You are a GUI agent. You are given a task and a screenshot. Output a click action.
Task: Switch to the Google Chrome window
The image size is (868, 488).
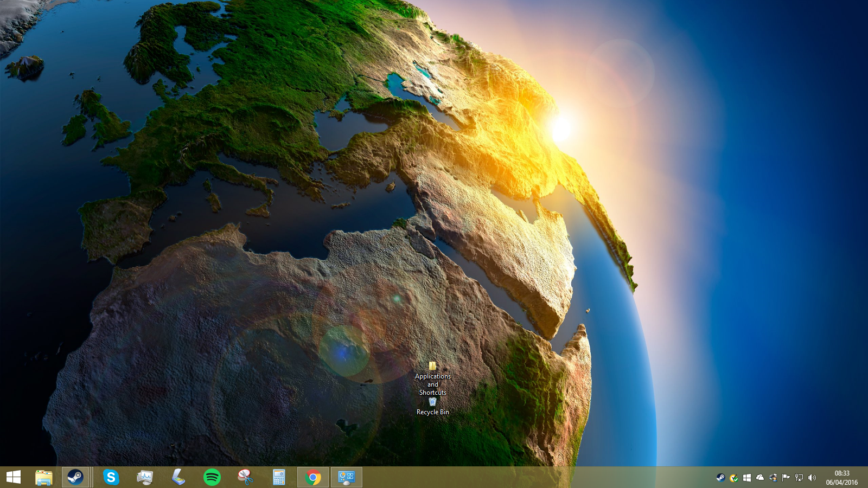point(313,477)
